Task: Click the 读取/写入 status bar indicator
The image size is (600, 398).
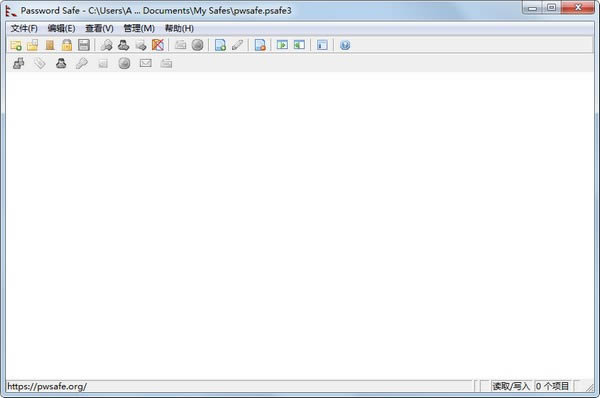Action: click(510, 386)
